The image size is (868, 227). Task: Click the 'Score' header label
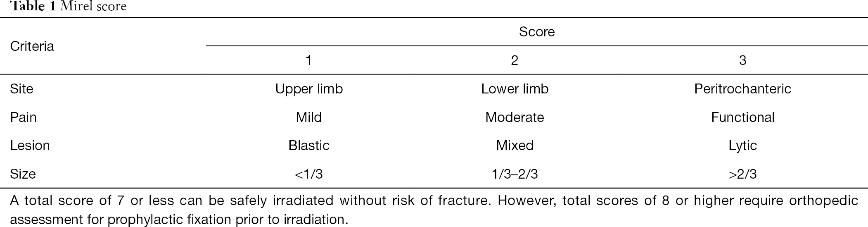[536, 32]
